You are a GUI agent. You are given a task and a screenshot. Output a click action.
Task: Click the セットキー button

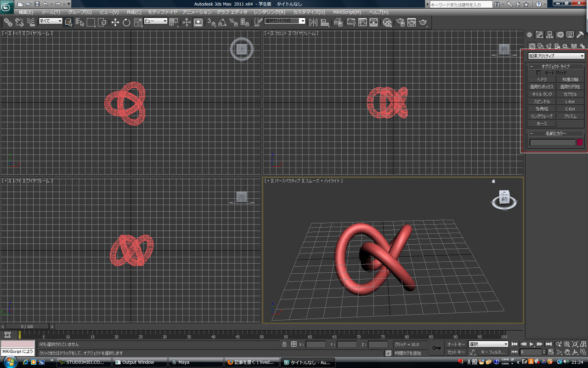pos(456,352)
